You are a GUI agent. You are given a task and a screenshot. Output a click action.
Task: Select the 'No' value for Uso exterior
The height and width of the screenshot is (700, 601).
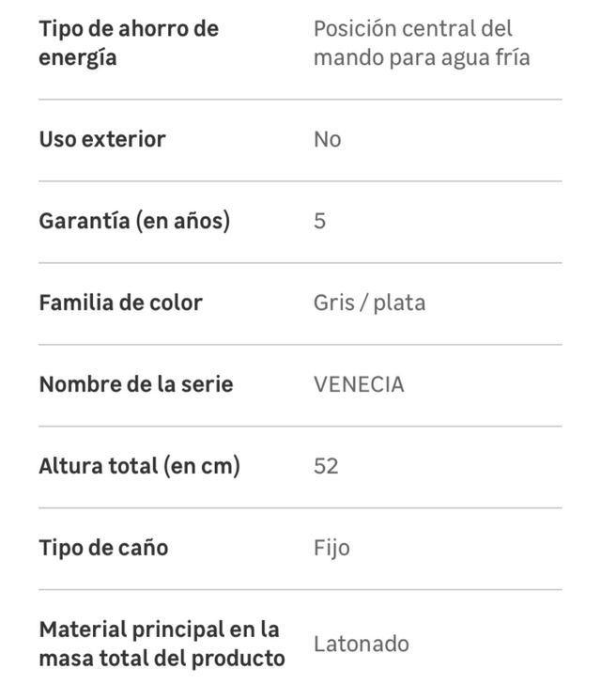point(327,140)
